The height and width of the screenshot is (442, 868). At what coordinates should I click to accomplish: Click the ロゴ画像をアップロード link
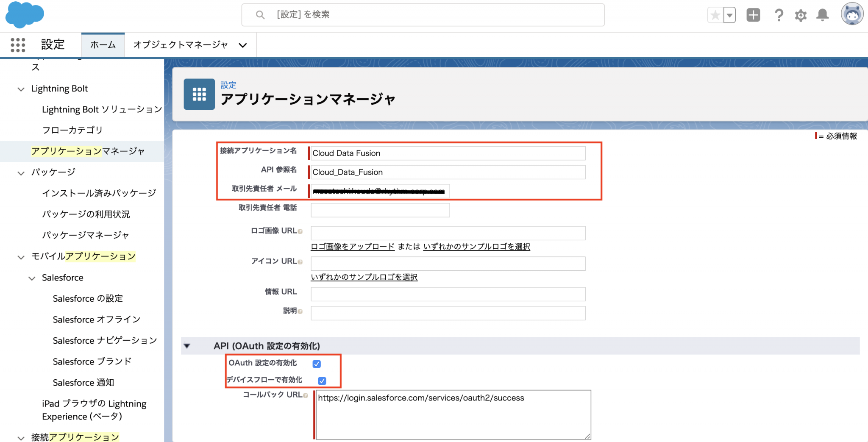pyautogui.click(x=353, y=247)
